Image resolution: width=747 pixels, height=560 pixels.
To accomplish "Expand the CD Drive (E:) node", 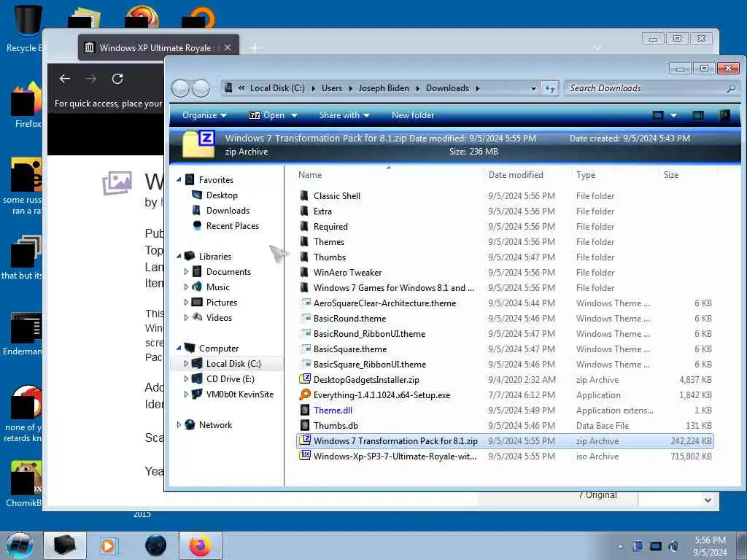I will pos(186,378).
